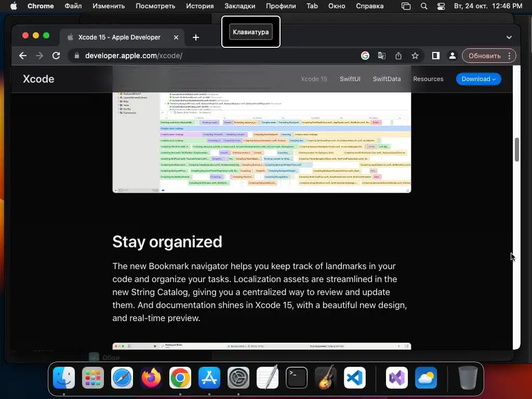Open Stage Manager icon in menu bar
This screenshot has height=399, width=532.
point(406,6)
